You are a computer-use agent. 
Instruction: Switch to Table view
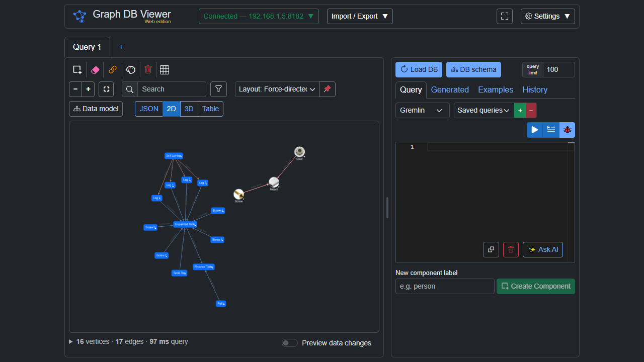pyautogui.click(x=210, y=109)
